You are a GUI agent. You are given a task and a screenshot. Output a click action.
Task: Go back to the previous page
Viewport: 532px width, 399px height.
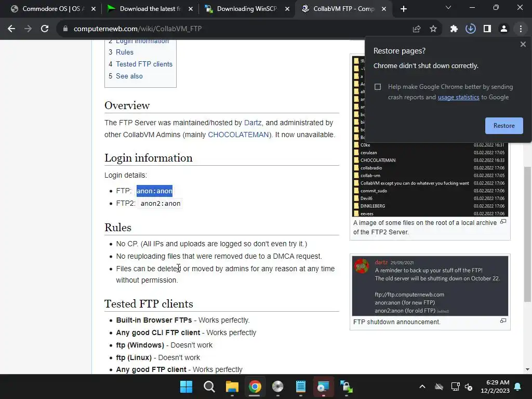(x=11, y=29)
